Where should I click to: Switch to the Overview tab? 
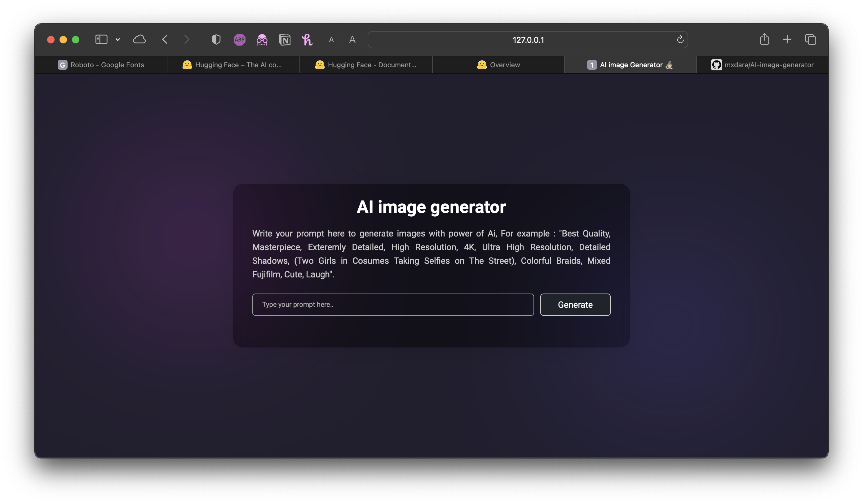click(x=498, y=65)
